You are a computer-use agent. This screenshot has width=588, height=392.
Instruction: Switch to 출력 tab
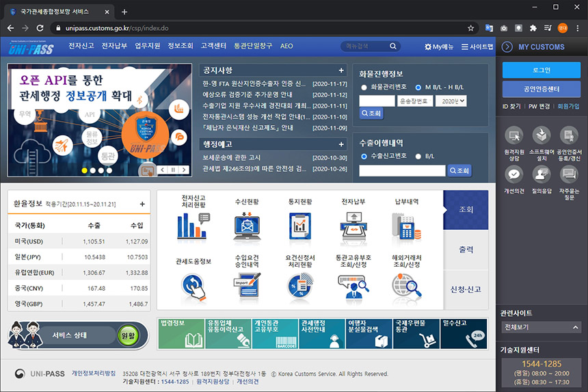[x=466, y=250]
